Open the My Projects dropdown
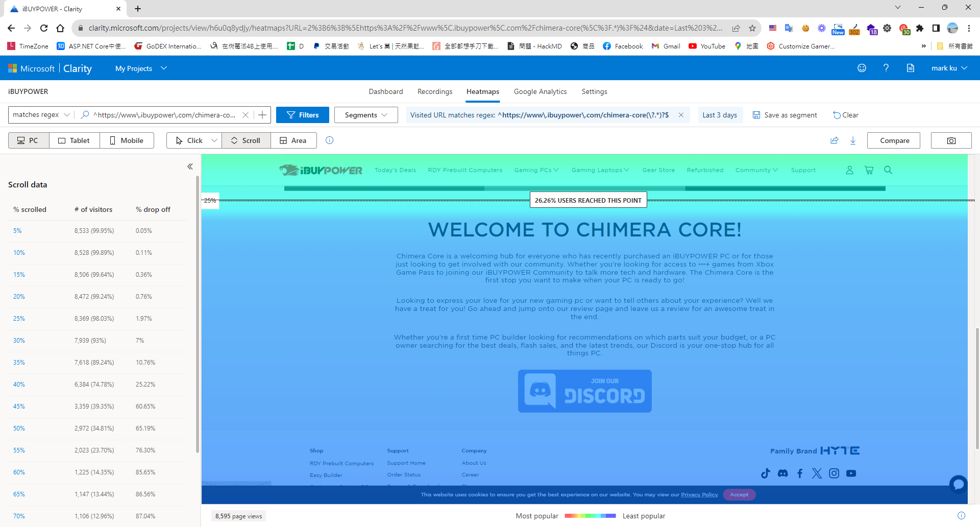The image size is (980, 527). point(141,68)
